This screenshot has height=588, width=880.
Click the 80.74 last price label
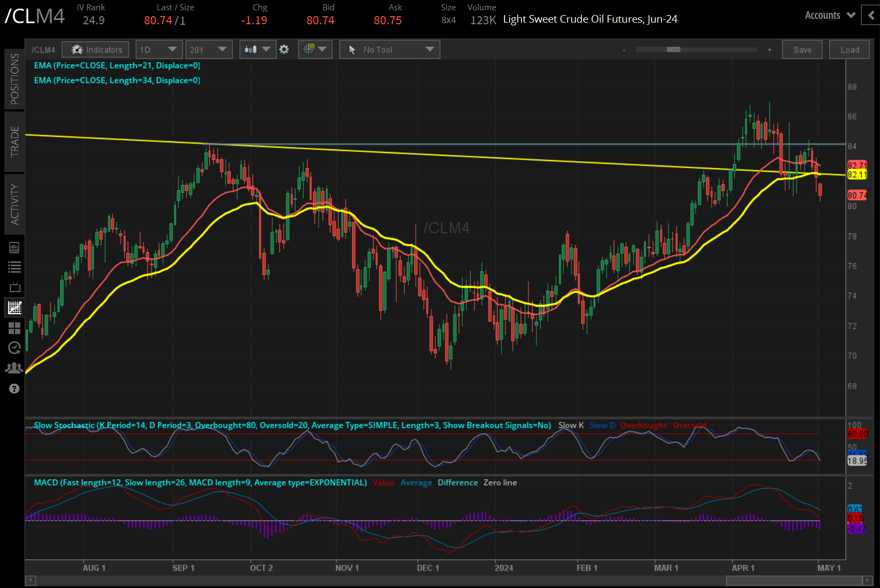pyautogui.click(x=857, y=195)
